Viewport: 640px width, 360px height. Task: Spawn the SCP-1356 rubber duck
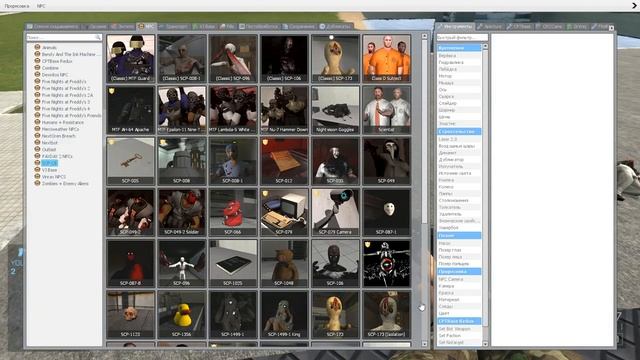[x=182, y=314]
